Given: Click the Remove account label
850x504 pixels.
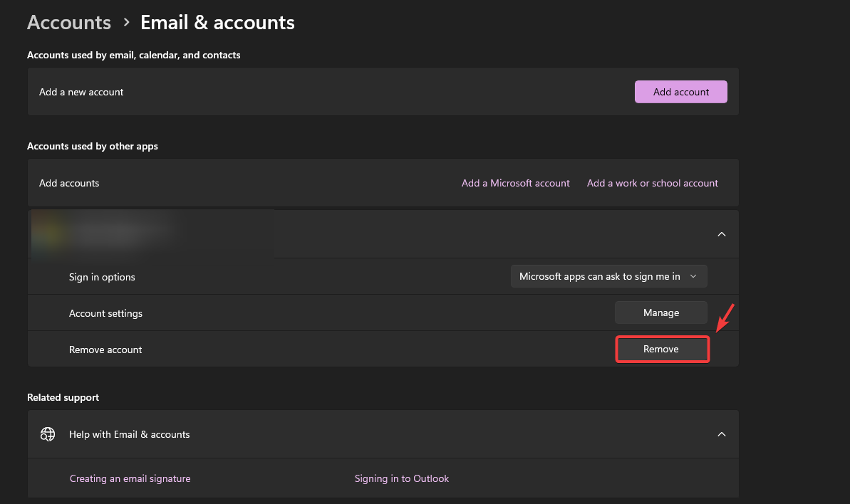Looking at the screenshot, I should point(105,350).
